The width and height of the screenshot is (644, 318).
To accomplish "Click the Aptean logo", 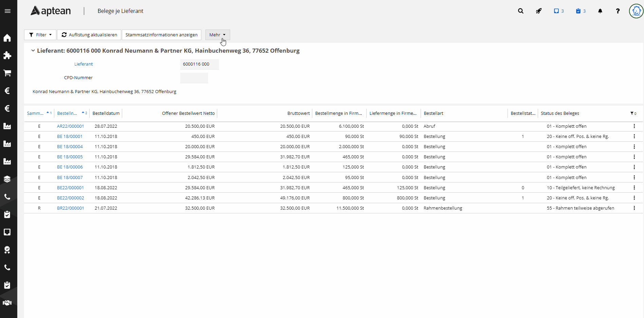I will (x=51, y=11).
